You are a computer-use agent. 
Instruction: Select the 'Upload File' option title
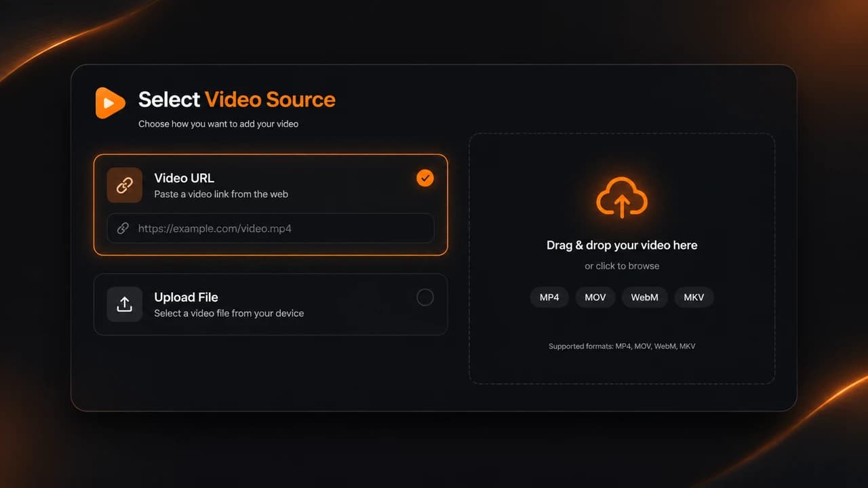pos(186,298)
